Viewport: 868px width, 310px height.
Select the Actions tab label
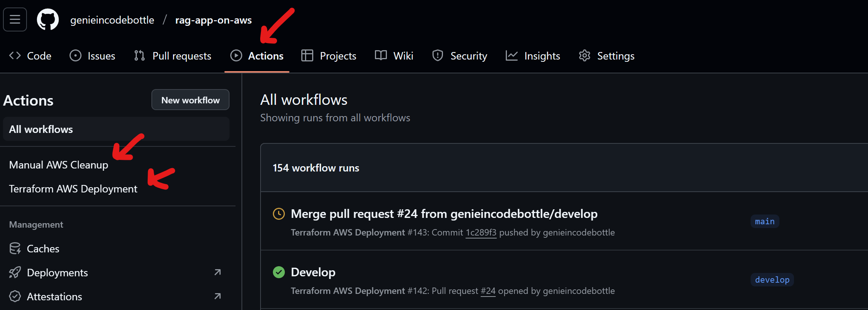tap(266, 56)
